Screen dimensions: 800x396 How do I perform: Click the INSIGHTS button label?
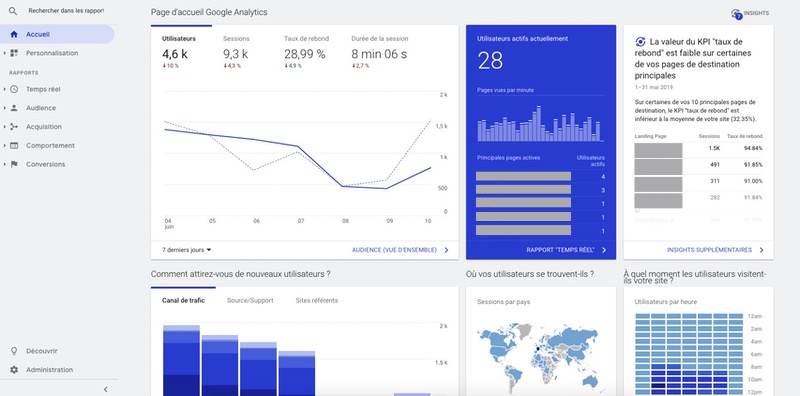coord(756,13)
